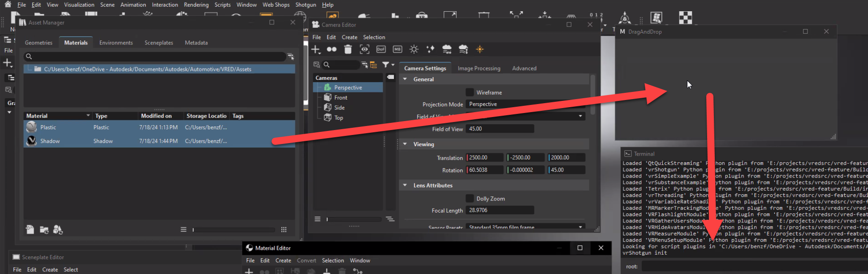Click the eye view-frame icon in Camera Editor
Screen dimensions: 868x274
[x=365, y=49]
